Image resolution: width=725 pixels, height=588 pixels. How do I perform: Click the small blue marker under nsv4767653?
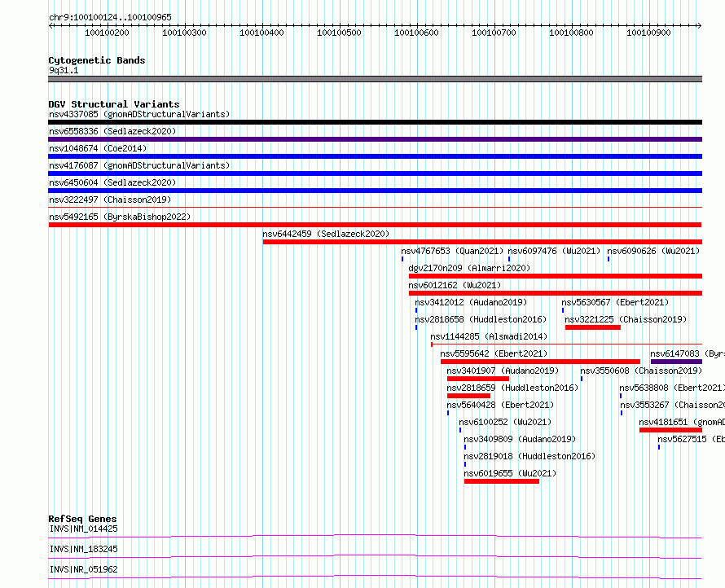(x=402, y=259)
